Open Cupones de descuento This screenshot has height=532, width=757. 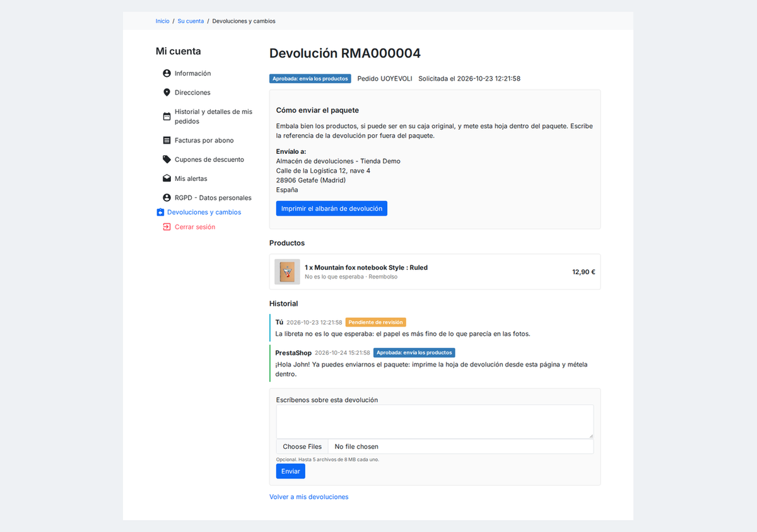coord(209,159)
